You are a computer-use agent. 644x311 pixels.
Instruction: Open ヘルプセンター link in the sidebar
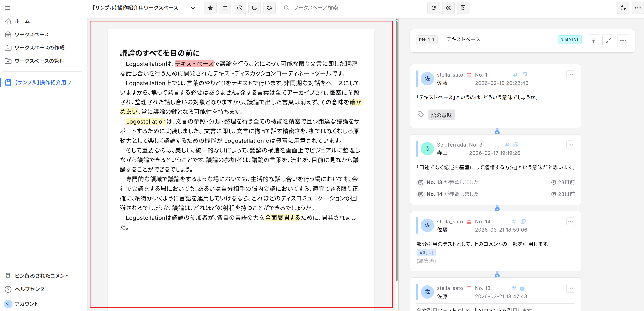tap(27, 289)
